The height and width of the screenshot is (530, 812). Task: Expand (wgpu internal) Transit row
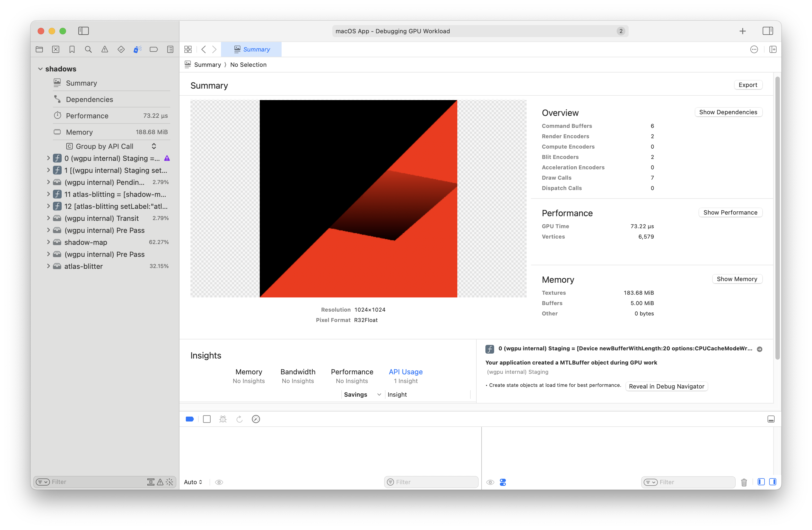coord(48,218)
